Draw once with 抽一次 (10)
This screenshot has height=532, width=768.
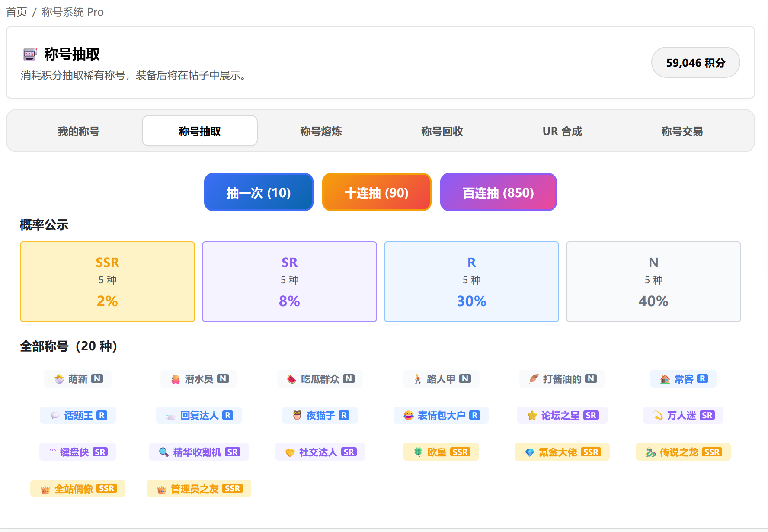[259, 192]
